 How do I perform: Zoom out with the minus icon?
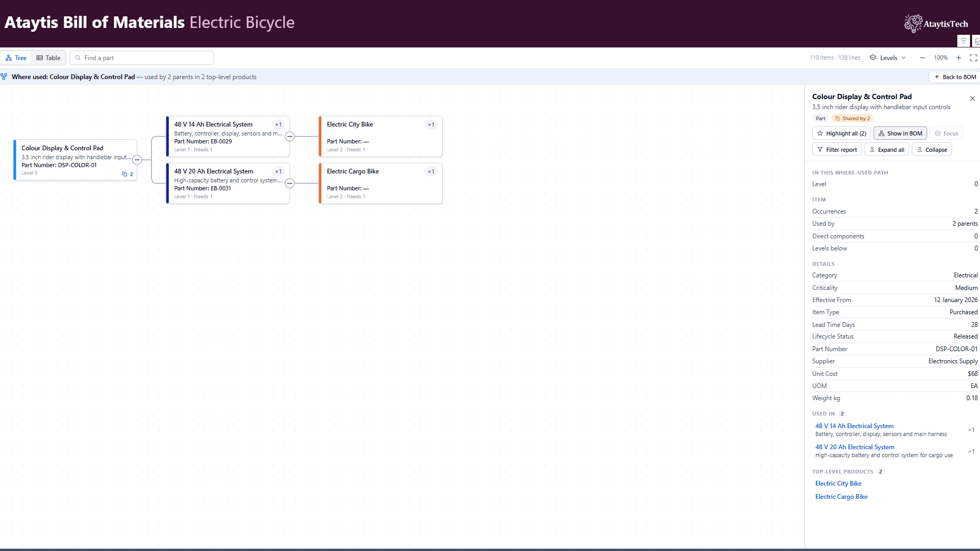922,58
